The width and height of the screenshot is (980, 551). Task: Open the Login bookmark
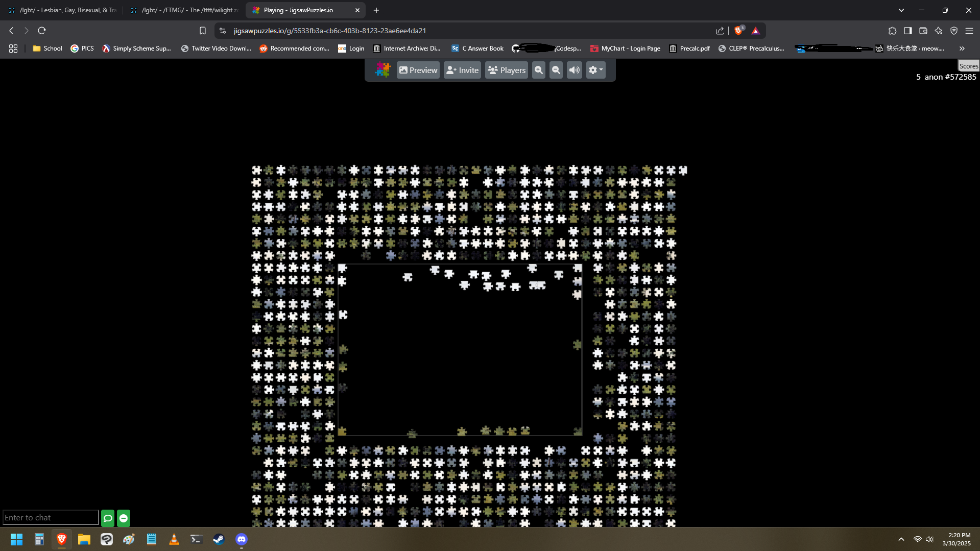coord(351,49)
